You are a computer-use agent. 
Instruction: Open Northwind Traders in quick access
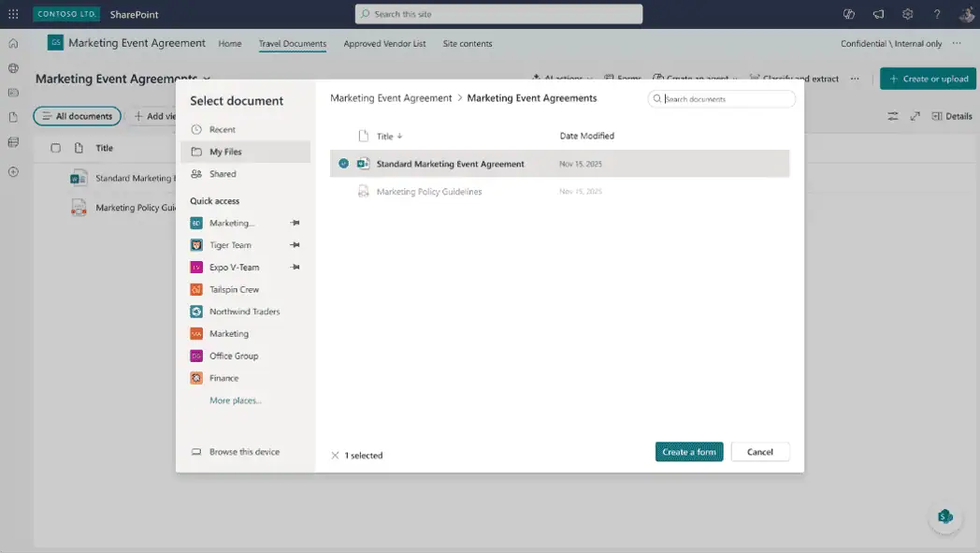pyautogui.click(x=244, y=312)
